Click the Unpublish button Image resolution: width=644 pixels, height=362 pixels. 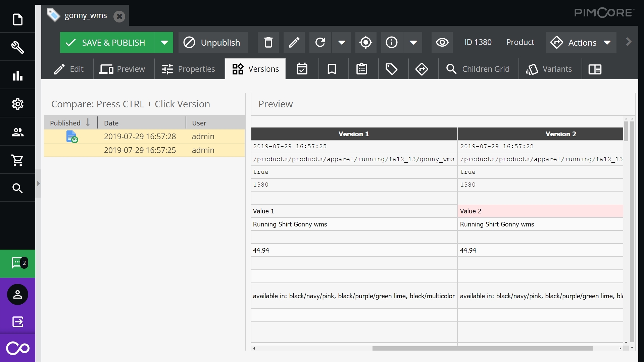coord(213,43)
